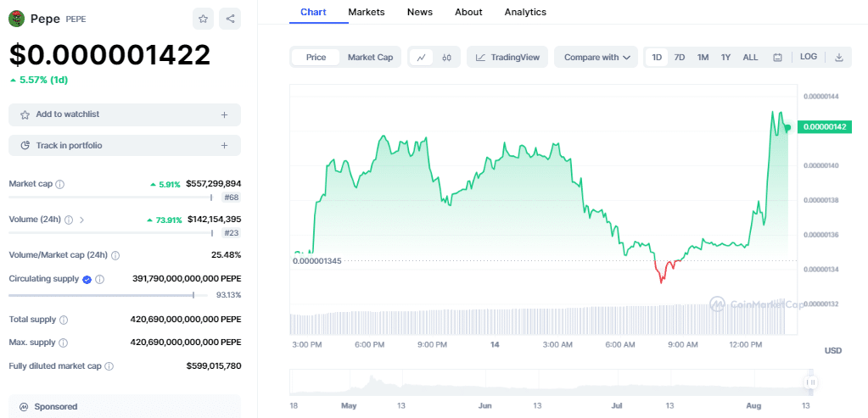Click the Volume rank #23 badge
Image resolution: width=868 pixels, height=418 pixels.
coord(232,233)
